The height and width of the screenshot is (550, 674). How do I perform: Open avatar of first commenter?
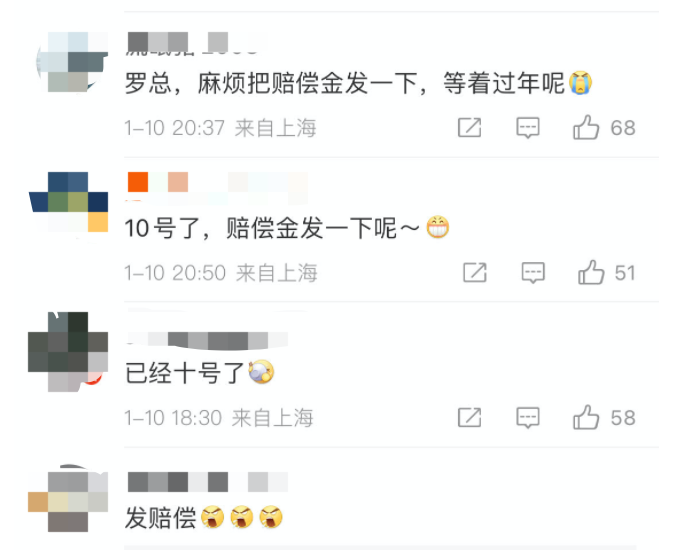[72, 62]
